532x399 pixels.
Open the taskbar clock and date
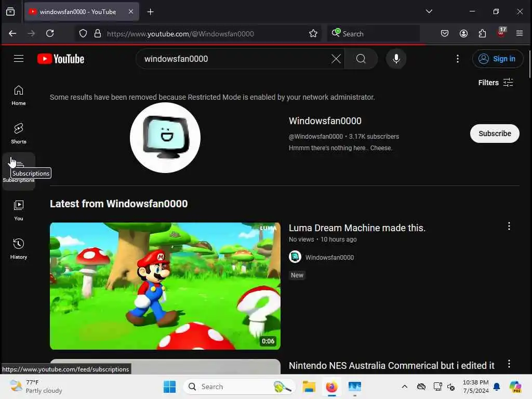click(475, 387)
